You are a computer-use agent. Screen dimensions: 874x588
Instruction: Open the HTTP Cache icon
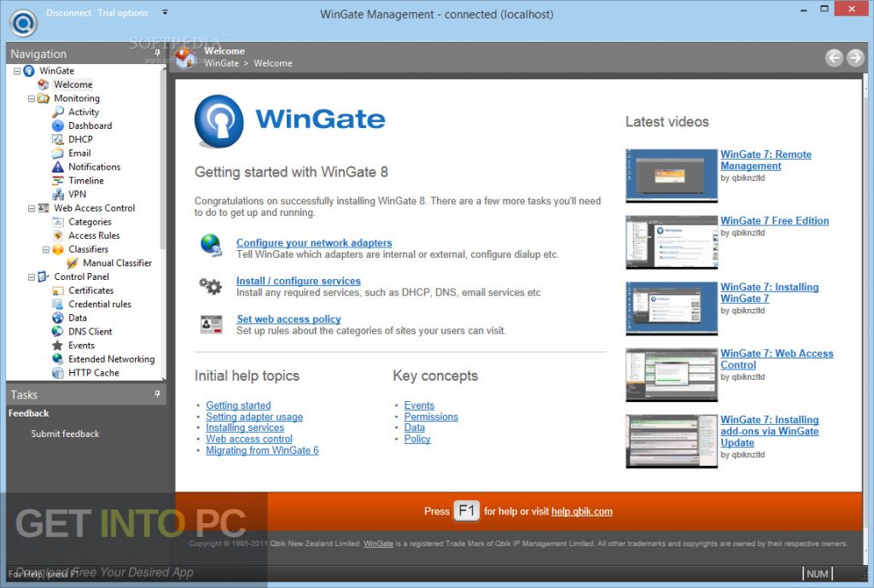[57, 373]
